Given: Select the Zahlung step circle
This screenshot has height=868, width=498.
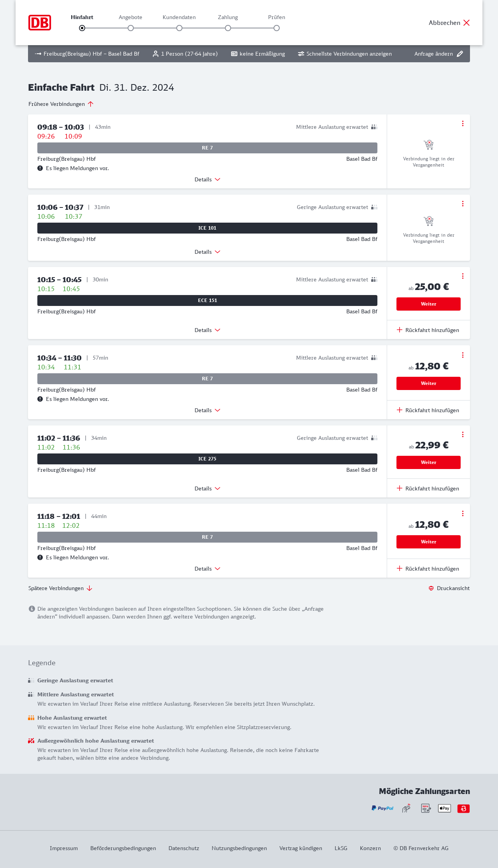Looking at the screenshot, I should pos(228,28).
